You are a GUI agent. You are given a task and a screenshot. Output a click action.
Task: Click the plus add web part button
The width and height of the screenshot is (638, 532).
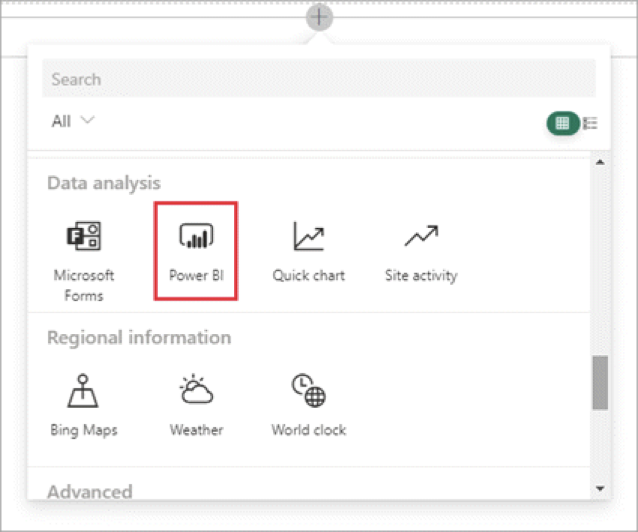click(319, 16)
